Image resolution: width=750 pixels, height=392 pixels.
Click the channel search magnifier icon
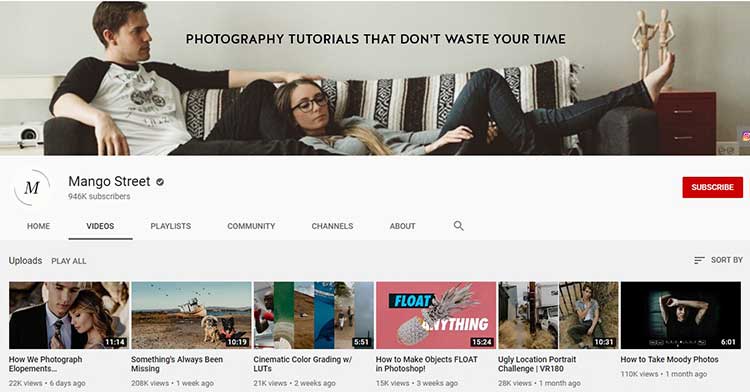tap(458, 226)
